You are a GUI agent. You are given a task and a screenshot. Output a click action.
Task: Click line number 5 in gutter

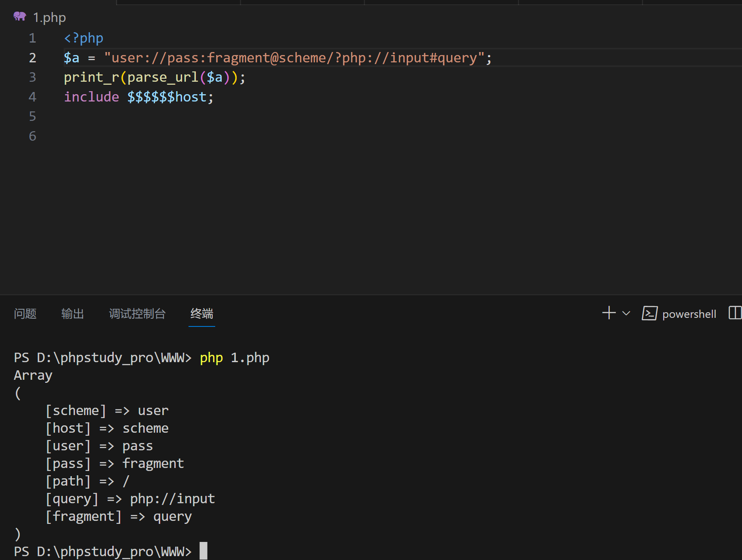[32, 117]
